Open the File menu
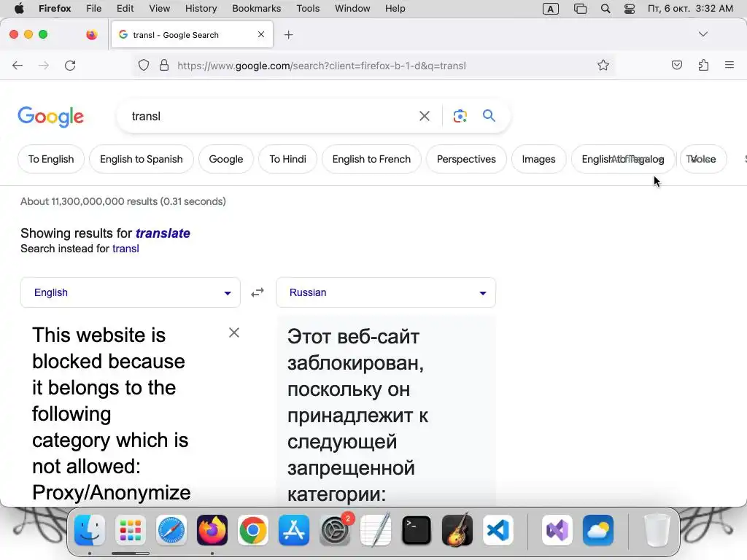The image size is (747, 560). tap(93, 9)
